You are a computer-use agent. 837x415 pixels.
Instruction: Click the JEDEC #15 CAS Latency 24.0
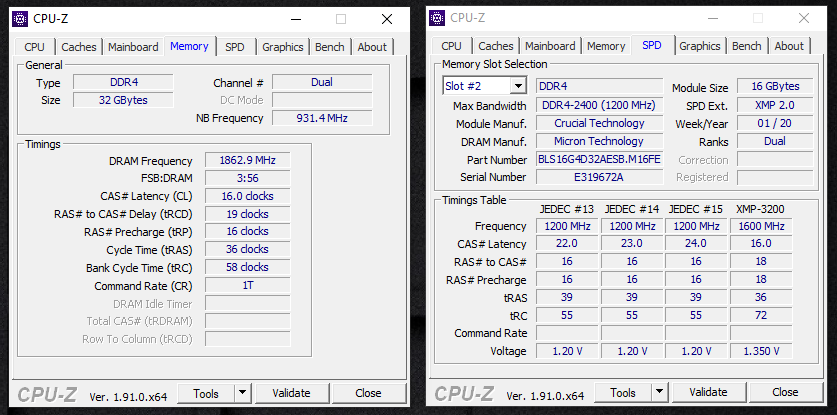[x=696, y=244]
